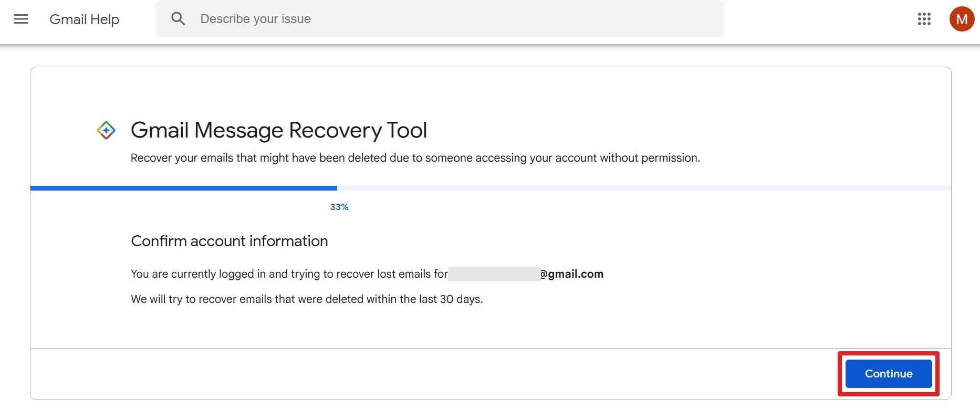Click the Confirm account information heading
The image size is (980, 410).
230,241
